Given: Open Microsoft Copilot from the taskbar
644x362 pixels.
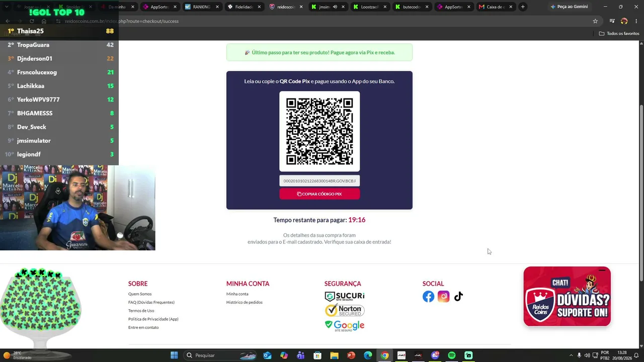Looking at the screenshot, I should tap(284, 355).
